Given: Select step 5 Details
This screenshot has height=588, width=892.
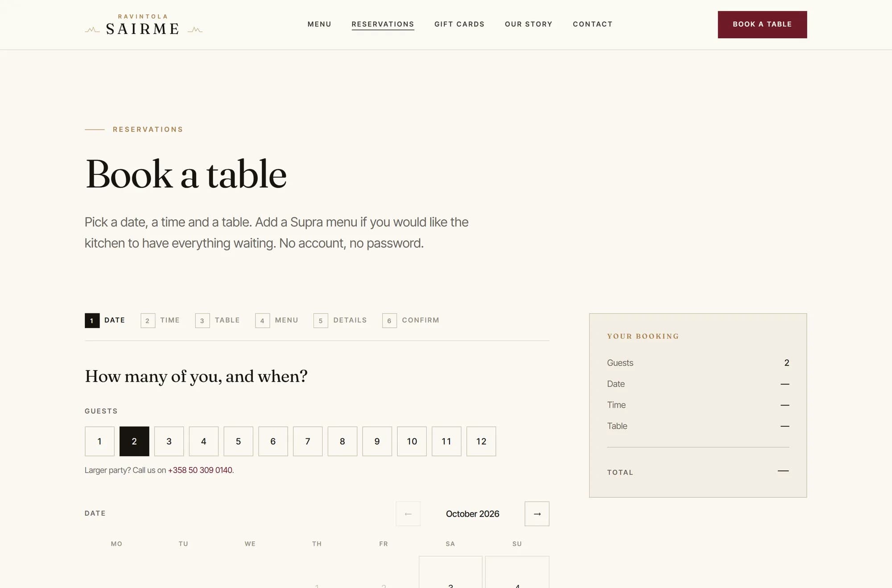Looking at the screenshot, I should click(340, 321).
